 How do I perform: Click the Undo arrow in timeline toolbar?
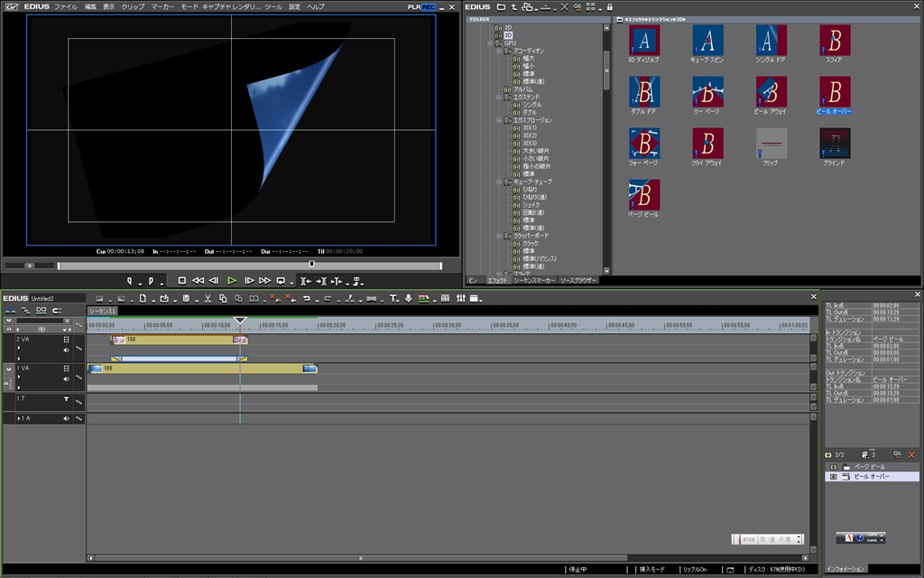coord(307,298)
